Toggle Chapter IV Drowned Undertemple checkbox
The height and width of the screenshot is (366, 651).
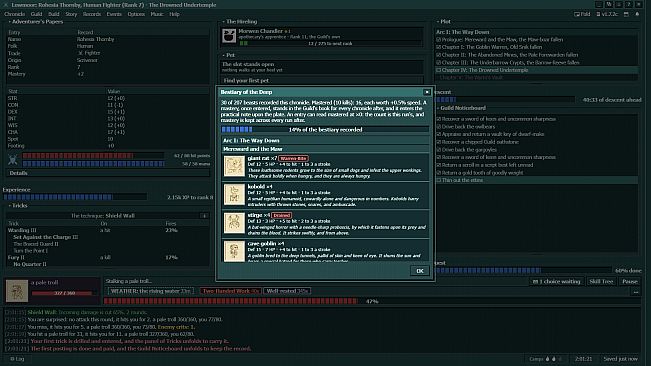[x=438, y=70]
